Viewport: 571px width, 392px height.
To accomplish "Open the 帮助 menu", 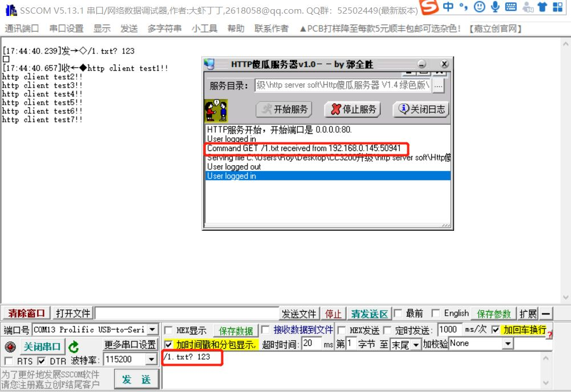I will [235, 28].
